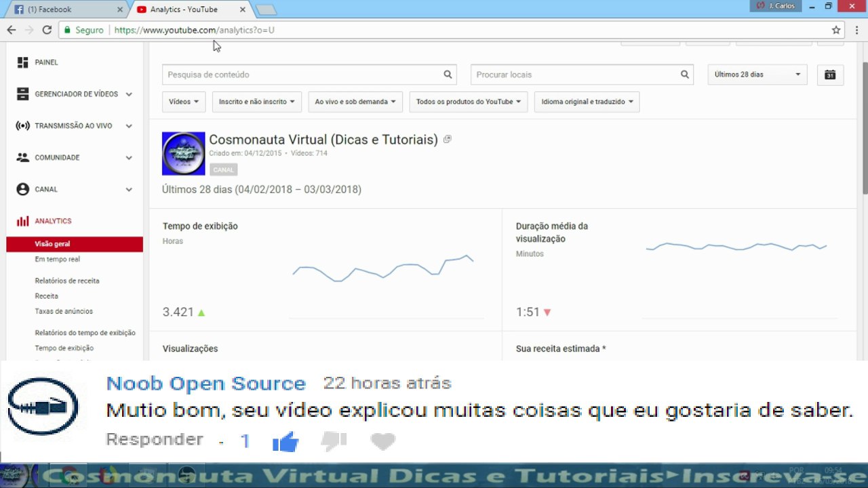
Task: Click the Noob Open Source avatar
Action: pos(43,407)
